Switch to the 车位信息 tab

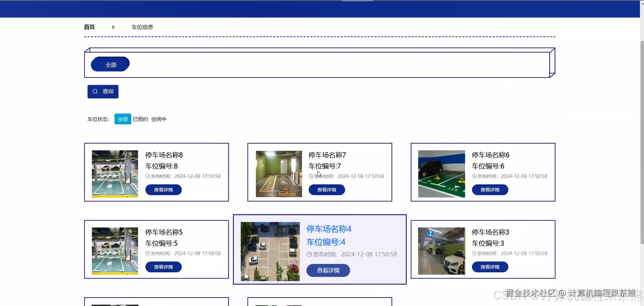click(x=142, y=27)
